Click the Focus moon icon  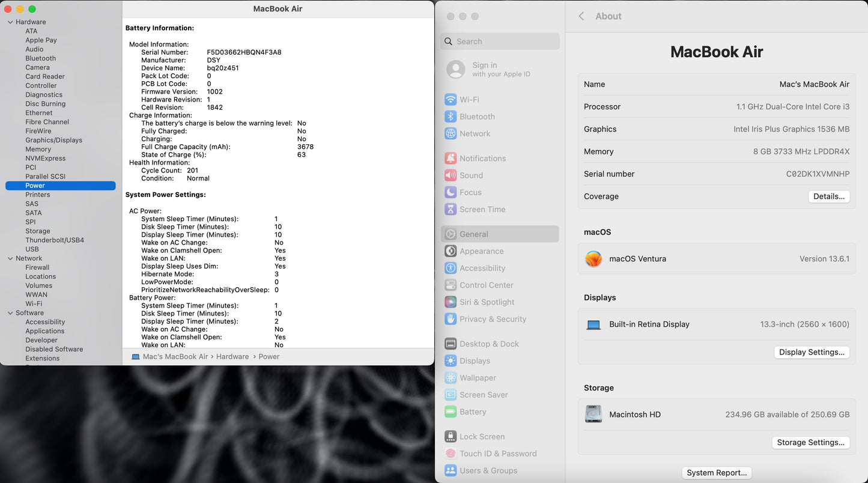pos(451,192)
